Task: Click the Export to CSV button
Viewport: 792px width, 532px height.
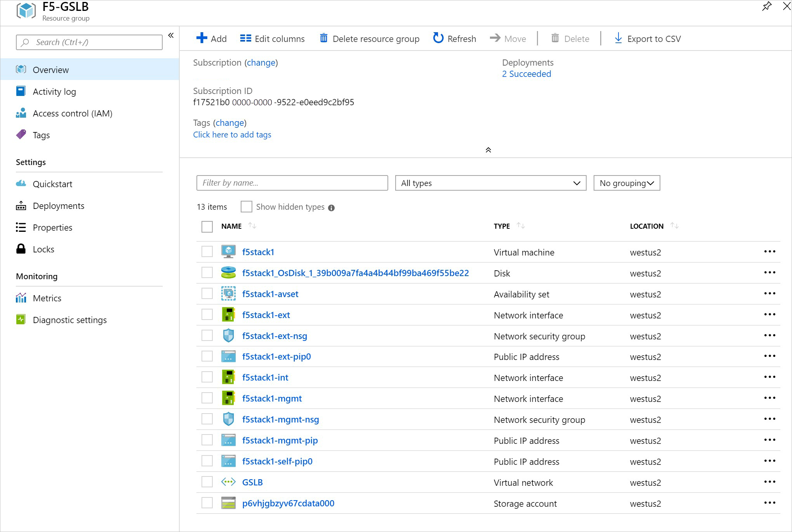Action: (x=647, y=38)
